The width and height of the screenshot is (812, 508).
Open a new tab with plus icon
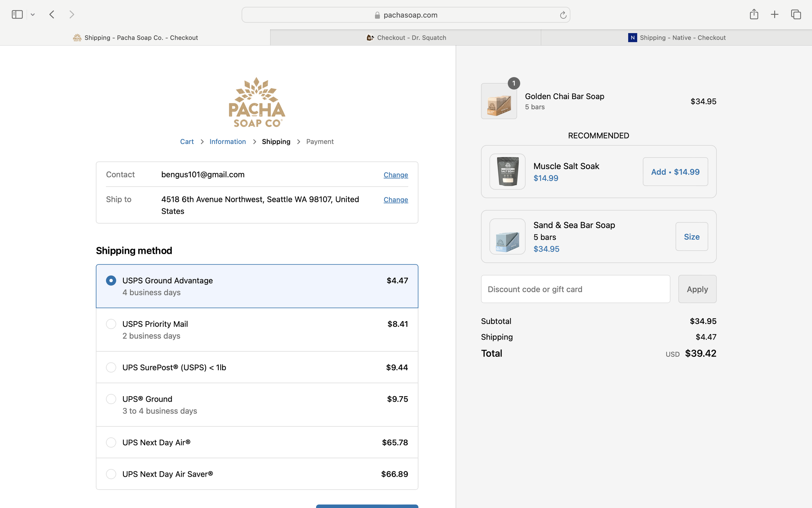[774, 14]
